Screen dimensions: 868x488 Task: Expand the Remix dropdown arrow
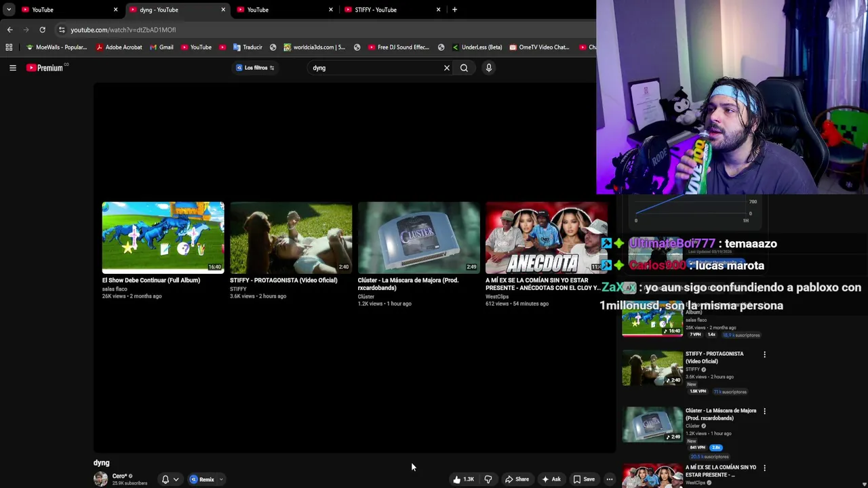(221, 479)
